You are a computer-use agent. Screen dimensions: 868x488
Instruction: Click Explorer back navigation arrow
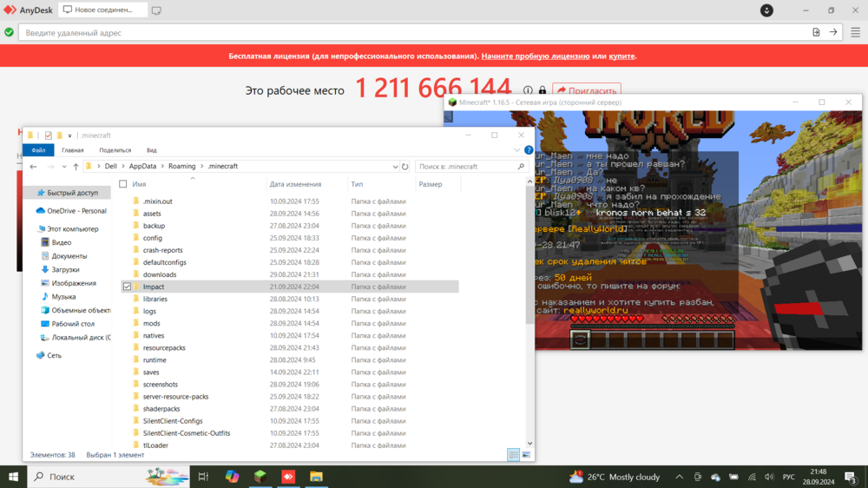[x=34, y=166]
